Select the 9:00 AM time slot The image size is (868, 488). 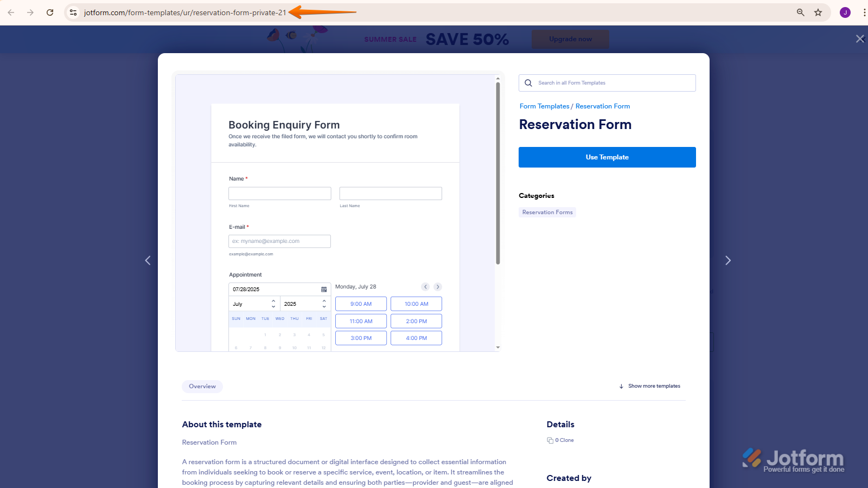click(x=361, y=304)
